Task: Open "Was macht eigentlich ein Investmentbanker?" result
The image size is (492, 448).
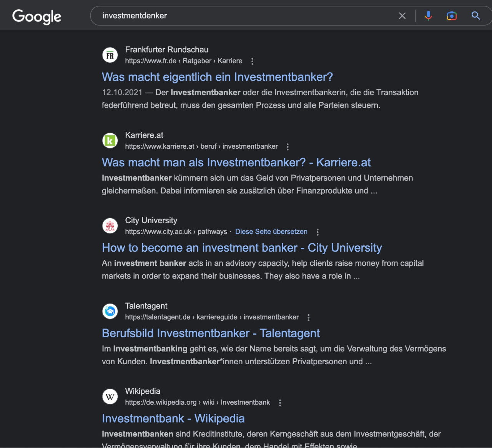Action: pyautogui.click(x=217, y=77)
